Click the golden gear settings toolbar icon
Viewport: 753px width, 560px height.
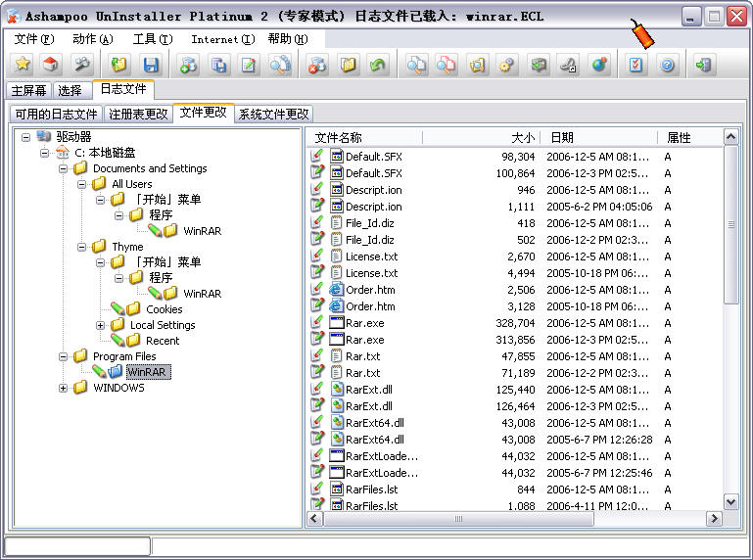pyautogui.click(x=507, y=64)
